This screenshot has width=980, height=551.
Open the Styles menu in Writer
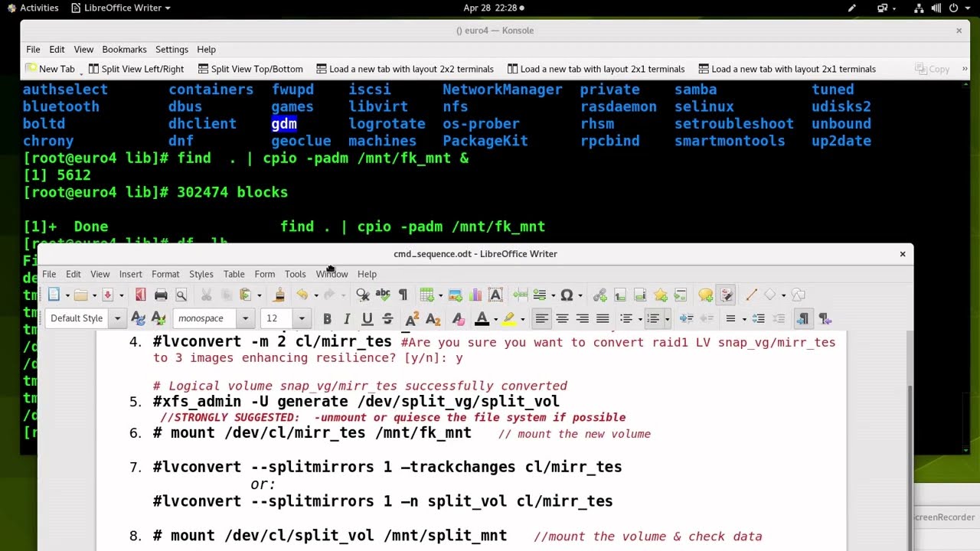[201, 274]
